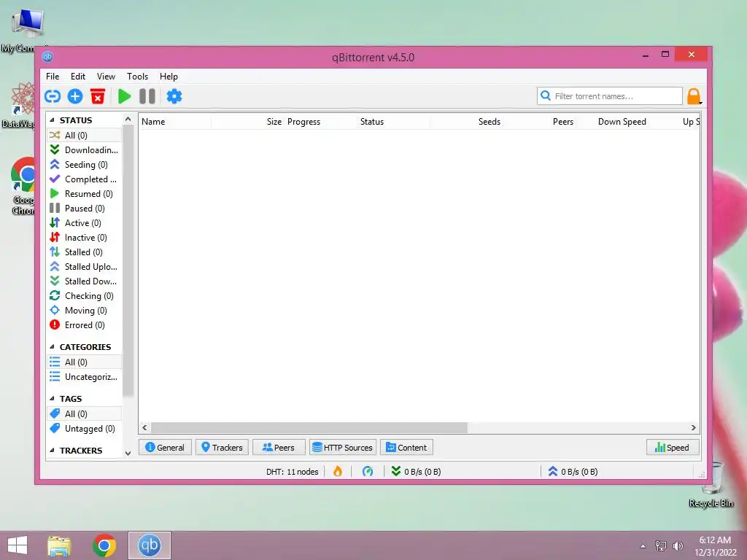Image resolution: width=747 pixels, height=560 pixels.
Task: Toggle alternative speed limits speedometer icon
Action: [x=368, y=472]
